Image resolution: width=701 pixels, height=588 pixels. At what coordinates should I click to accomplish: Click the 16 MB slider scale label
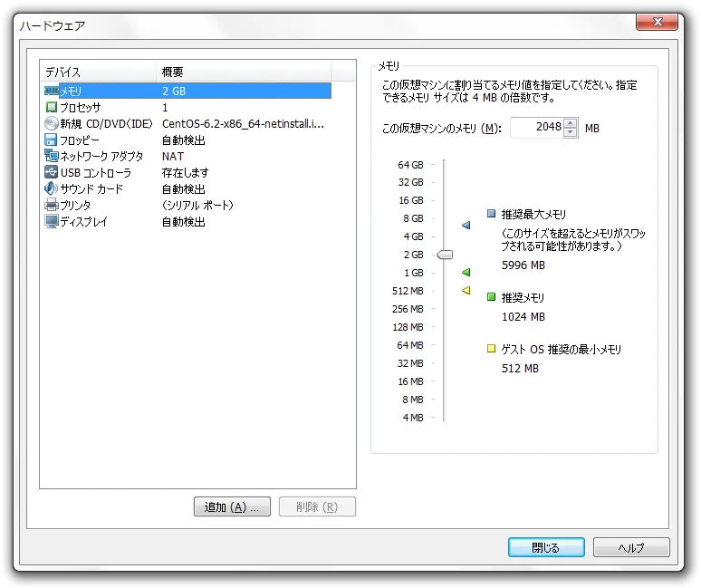point(410,381)
